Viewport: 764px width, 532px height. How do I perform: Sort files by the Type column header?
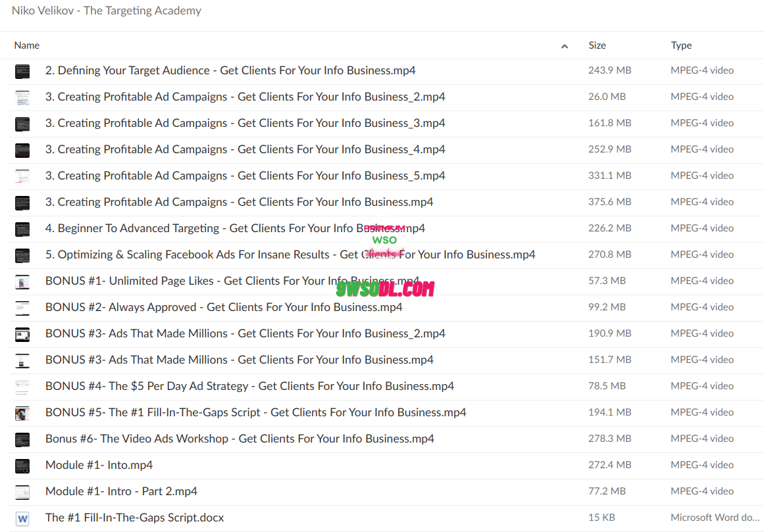tap(681, 45)
